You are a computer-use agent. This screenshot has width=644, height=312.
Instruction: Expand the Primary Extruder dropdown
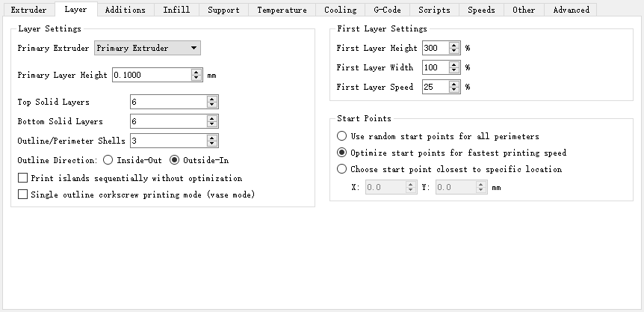click(x=147, y=48)
